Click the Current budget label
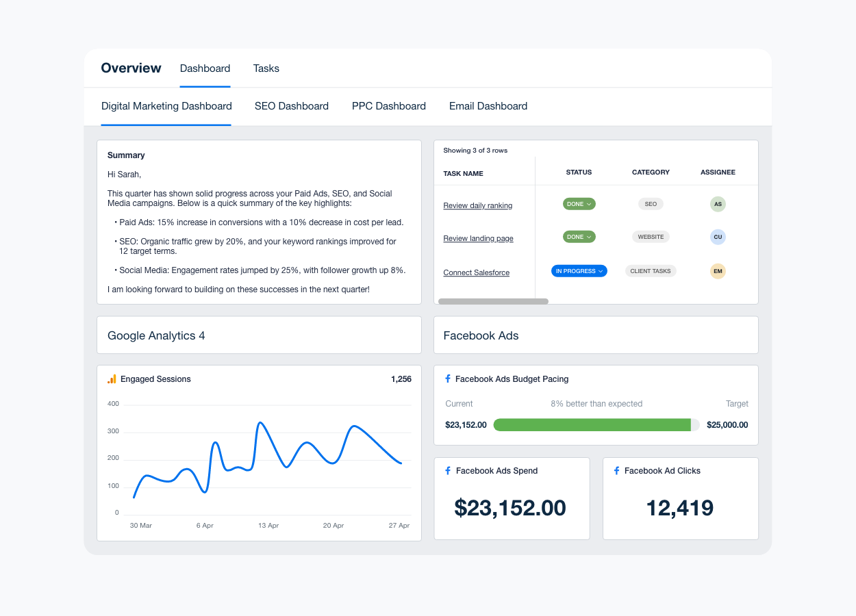Screen dimensions: 856x616 (x=459, y=404)
